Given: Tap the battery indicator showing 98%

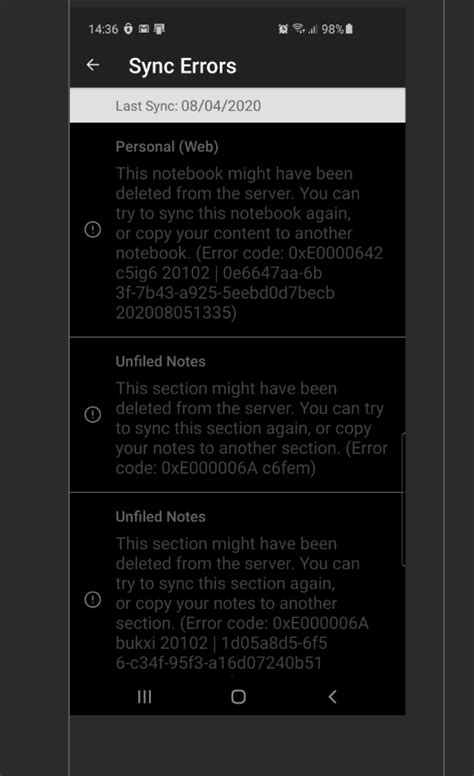Looking at the screenshot, I should [337, 29].
